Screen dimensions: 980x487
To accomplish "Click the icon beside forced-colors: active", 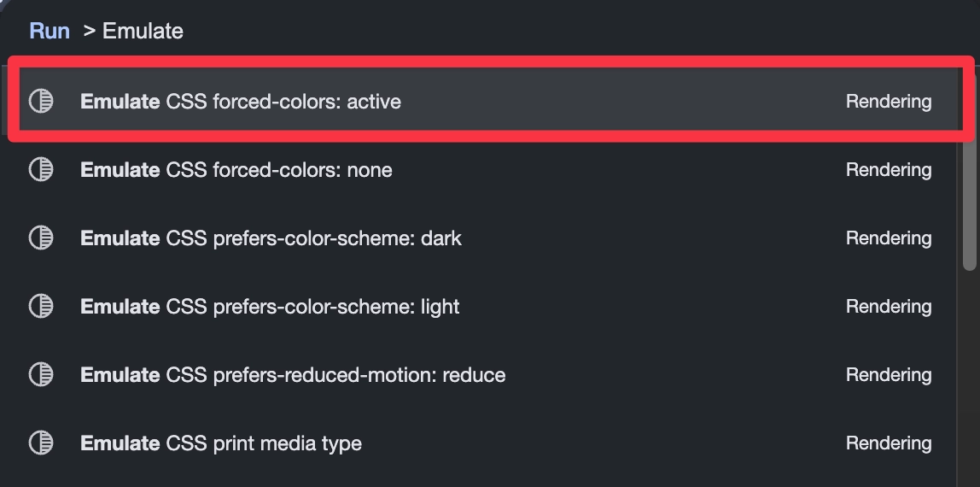I will (41, 102).
